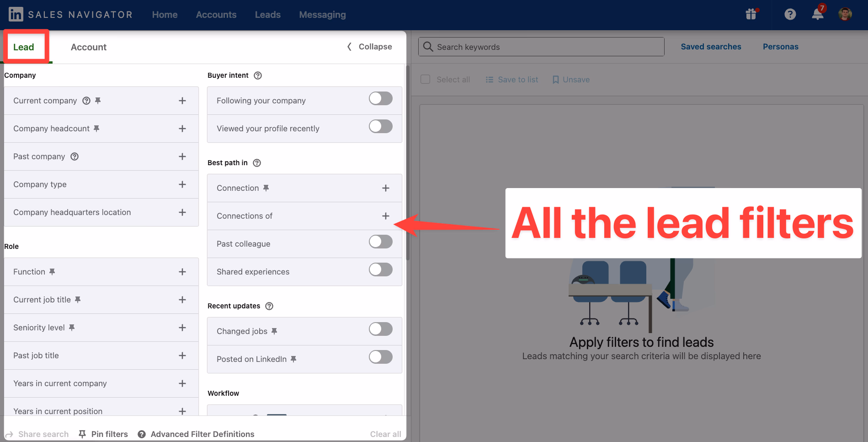Screen dimensions: 868x442
Task: Expand the Connections of filter
Action: pyautogui.click(x=386, y=216)
